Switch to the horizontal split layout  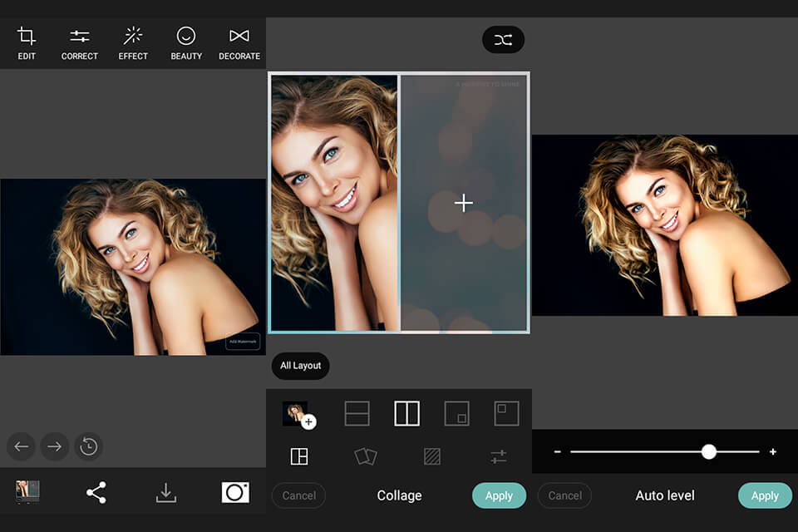[x=357, y=412]
